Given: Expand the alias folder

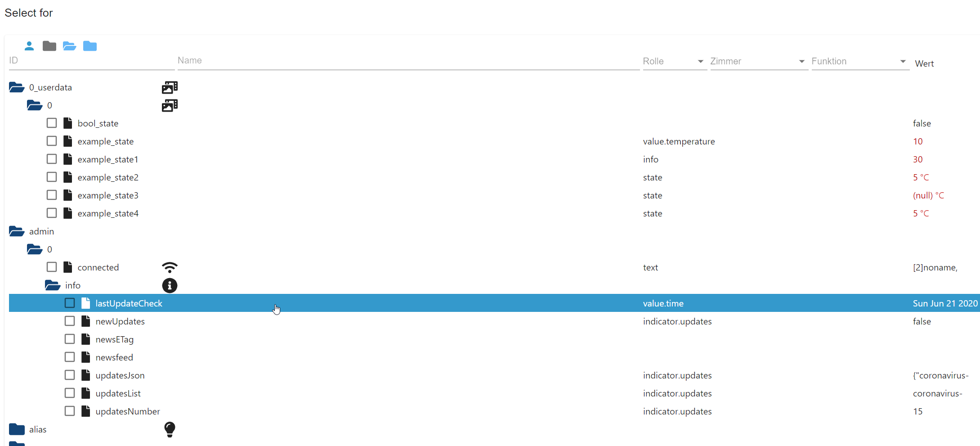Looking at the screenshot, I should click(x=17, y=429).
